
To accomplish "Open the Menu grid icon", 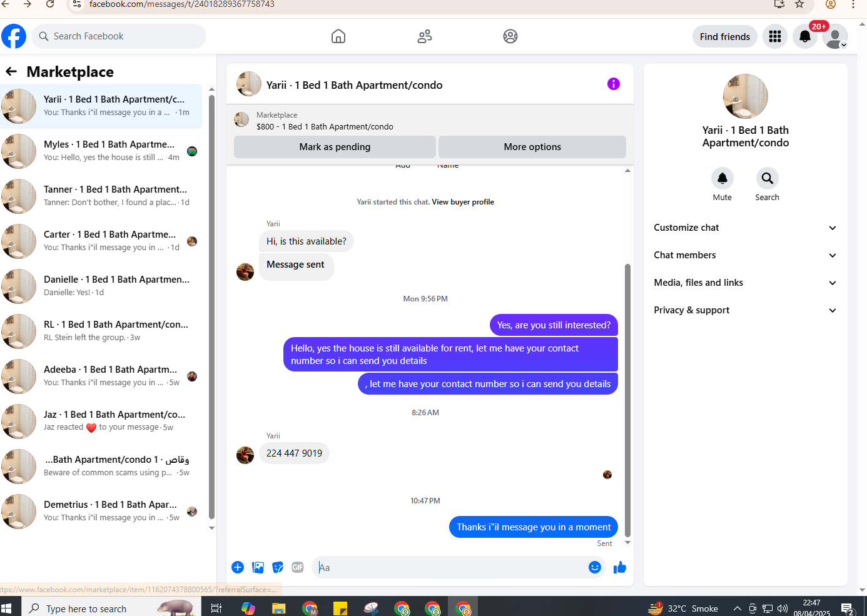I will (775, 36).
